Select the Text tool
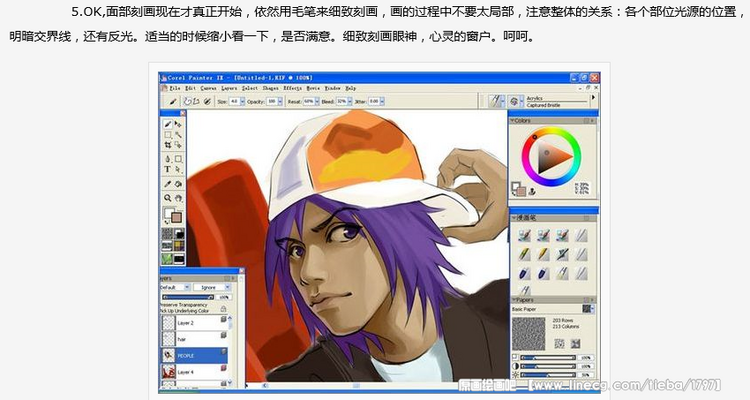This screenshot has height=400, width=750. [167, 169]
